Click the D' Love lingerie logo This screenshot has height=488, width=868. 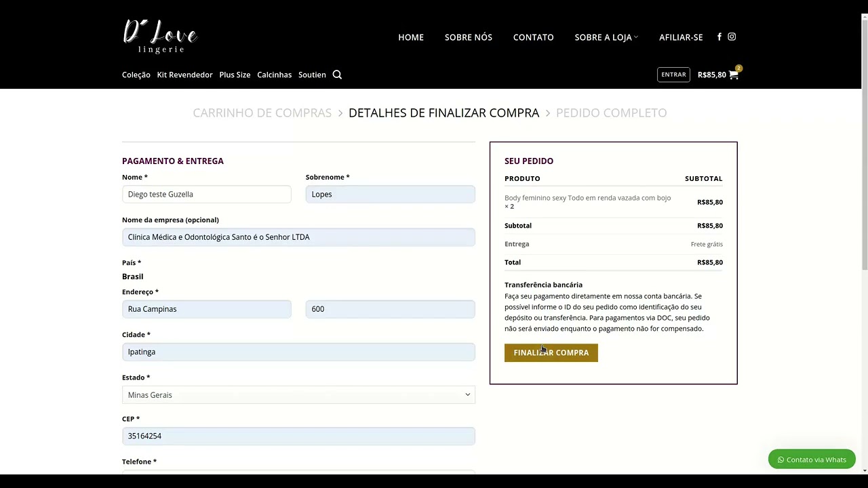[x=160, y=37]
